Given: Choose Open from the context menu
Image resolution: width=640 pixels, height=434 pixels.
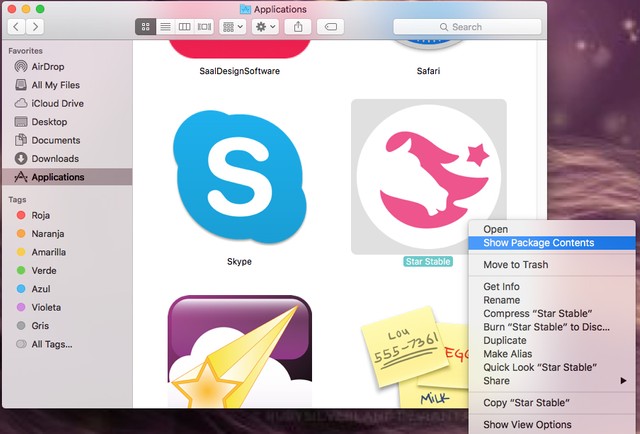Looking at the screenshot, I should coord(552,229).
